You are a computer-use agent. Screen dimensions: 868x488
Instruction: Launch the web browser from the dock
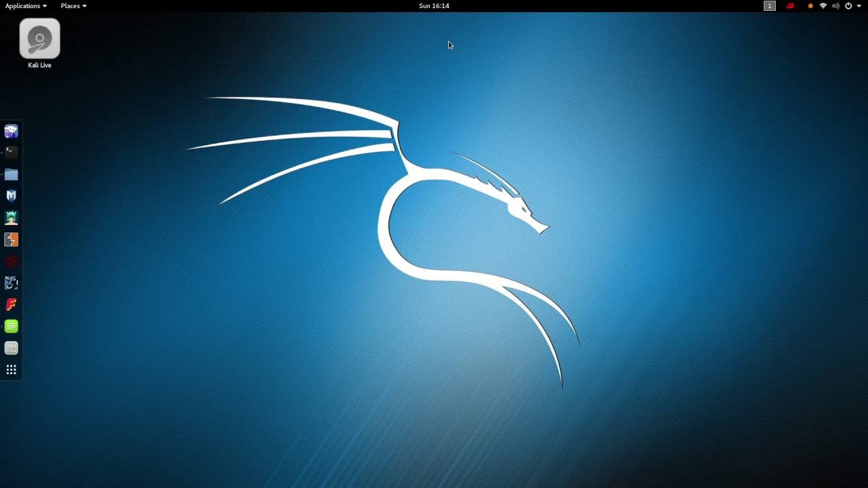pos(11,131)
